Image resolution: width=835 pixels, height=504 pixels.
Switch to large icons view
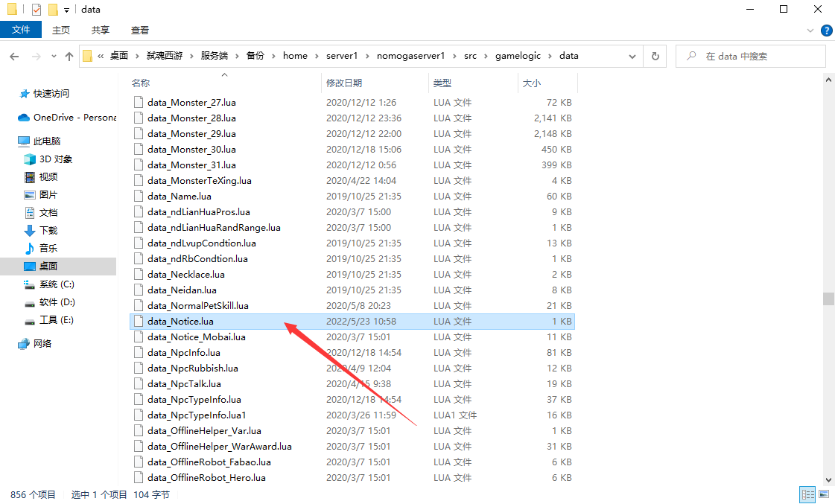click(824, 494)
